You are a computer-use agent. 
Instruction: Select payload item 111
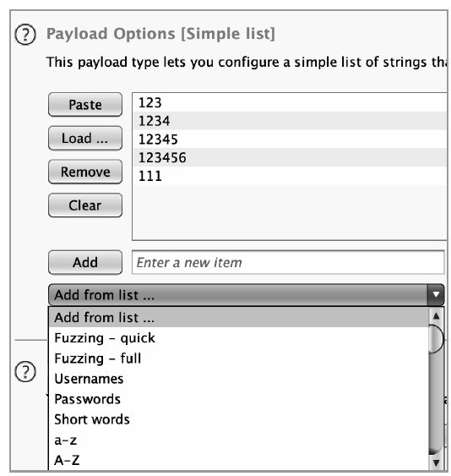(290, 176)
